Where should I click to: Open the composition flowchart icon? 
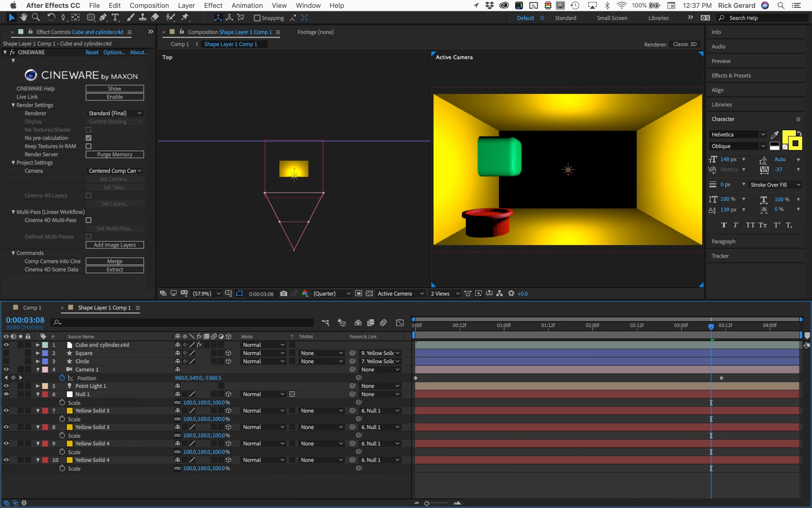click(500, 294)
